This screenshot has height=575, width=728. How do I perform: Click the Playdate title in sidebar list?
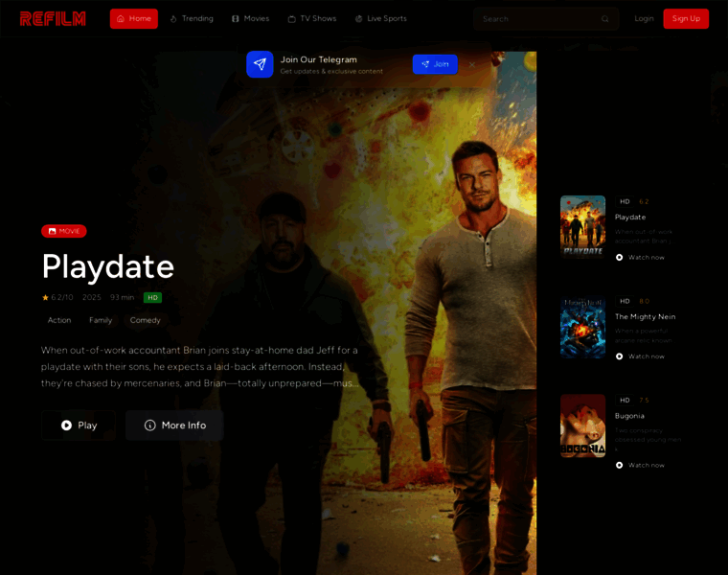click(630, 217)
